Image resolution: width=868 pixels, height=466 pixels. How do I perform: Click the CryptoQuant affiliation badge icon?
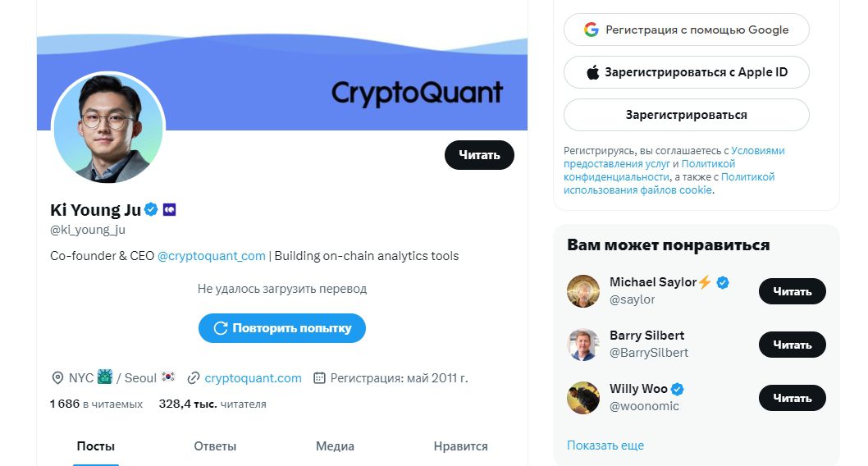[169, 210]
